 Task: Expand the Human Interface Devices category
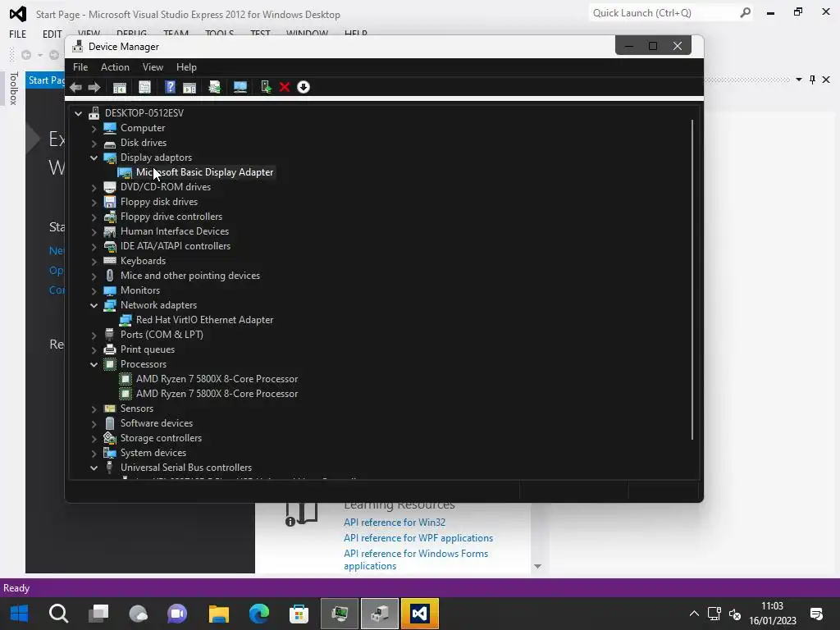(94, 231)
